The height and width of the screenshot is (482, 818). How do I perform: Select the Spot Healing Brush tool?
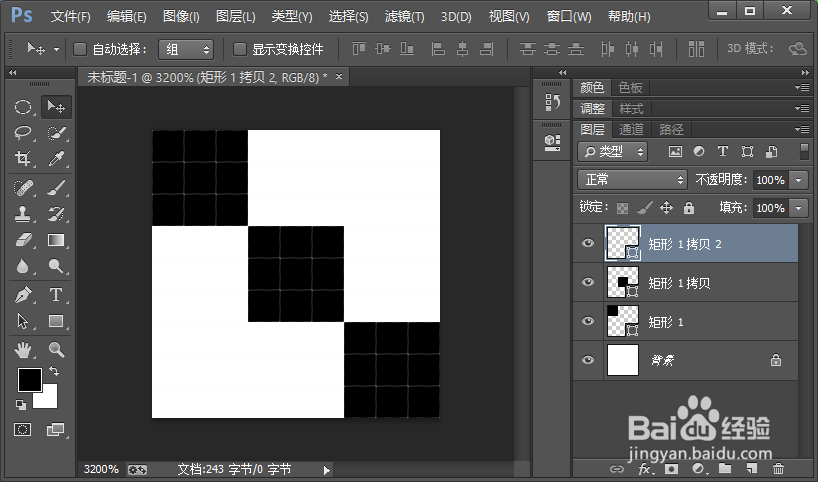(23, 187)
